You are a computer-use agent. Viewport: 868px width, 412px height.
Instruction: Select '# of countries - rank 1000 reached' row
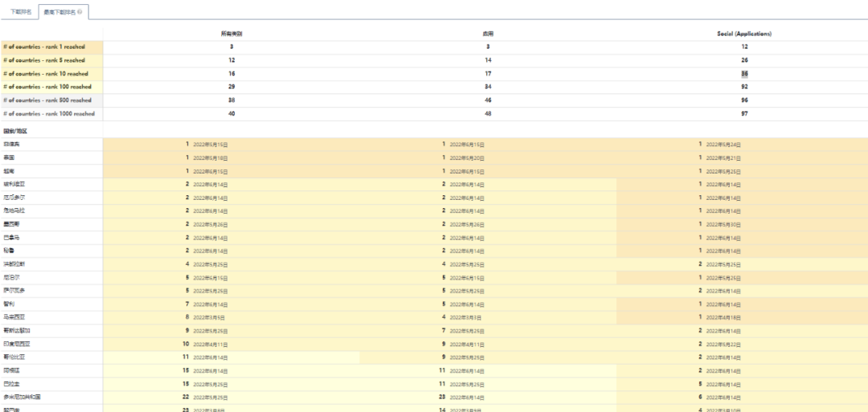49,114
